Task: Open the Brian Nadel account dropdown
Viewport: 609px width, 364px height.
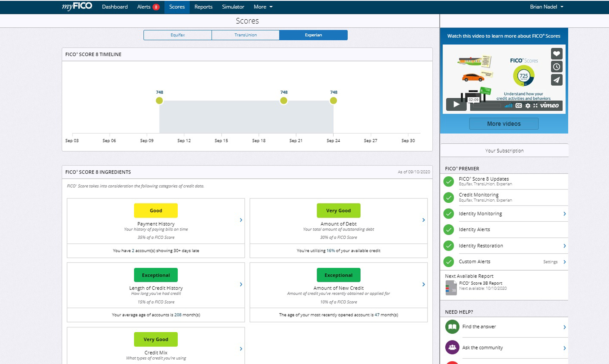Action: pos(547,7)
